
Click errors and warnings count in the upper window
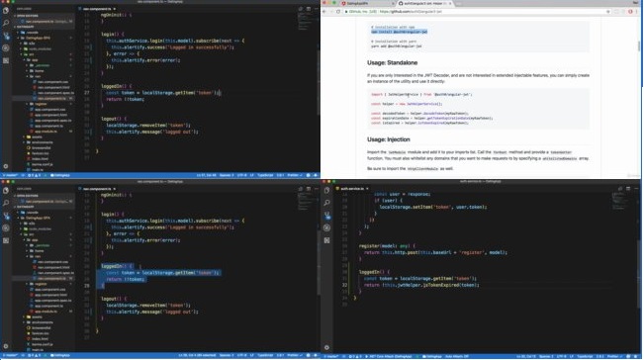point(35,175)
